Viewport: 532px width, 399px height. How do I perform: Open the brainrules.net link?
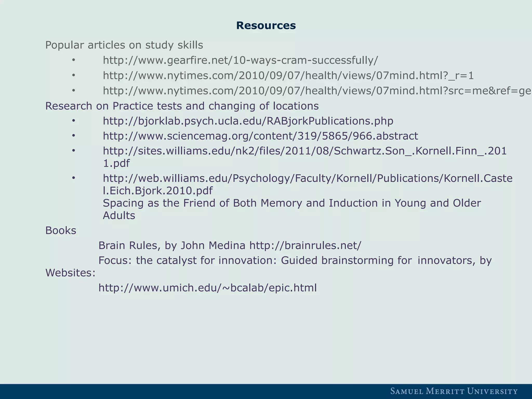click(x=305, y=245)
